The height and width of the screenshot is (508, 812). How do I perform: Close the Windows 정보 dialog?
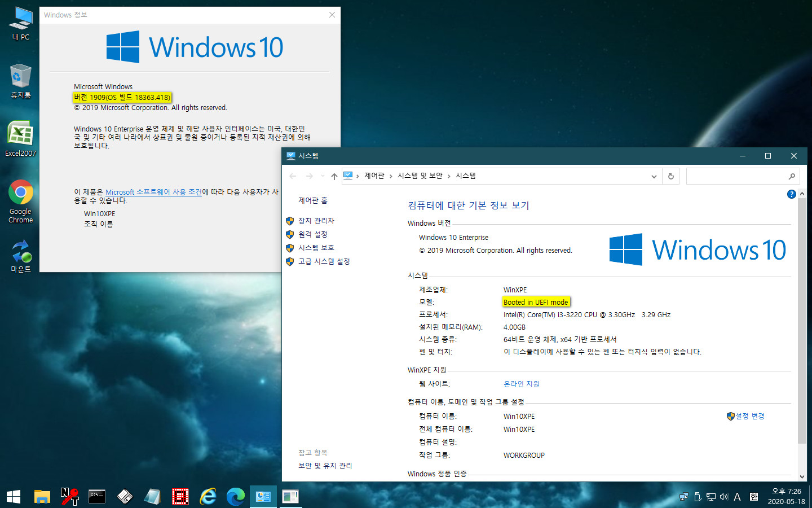[332, 15]
